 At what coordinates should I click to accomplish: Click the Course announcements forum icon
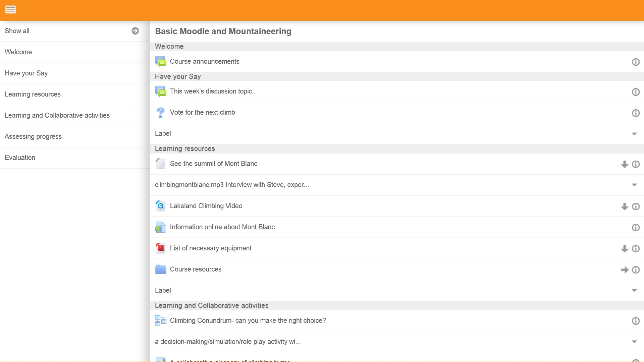coord(161,62)
